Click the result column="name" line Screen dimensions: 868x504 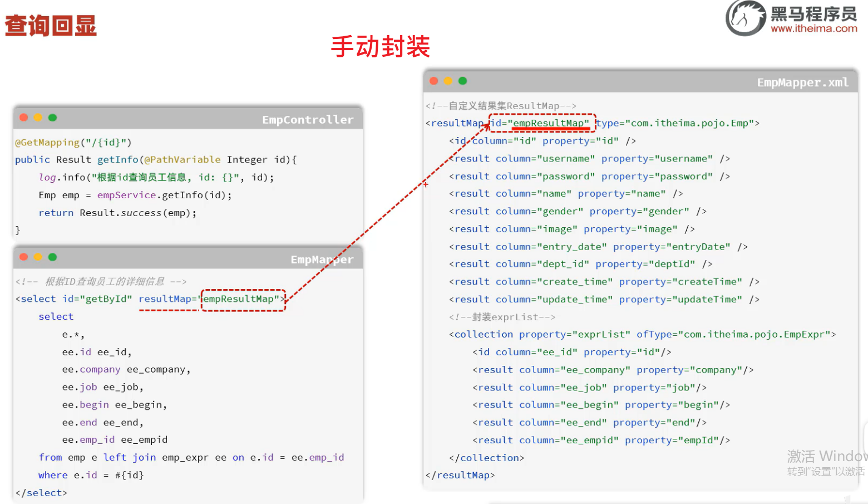[x=566, y=194]
